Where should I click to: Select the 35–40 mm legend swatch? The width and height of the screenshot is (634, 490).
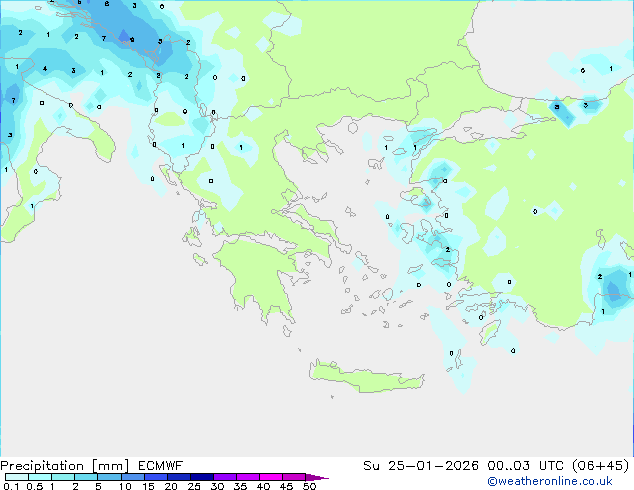pos(247,477)
